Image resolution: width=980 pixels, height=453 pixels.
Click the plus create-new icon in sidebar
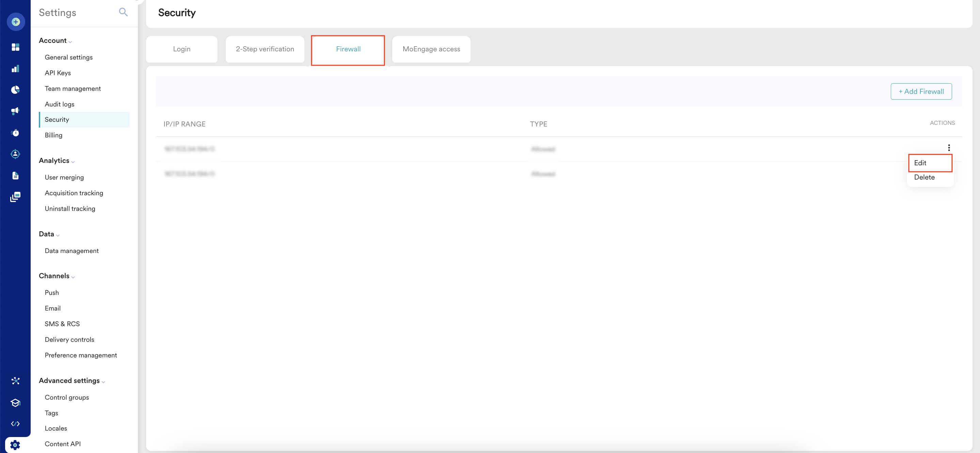[x=16, y=22]
